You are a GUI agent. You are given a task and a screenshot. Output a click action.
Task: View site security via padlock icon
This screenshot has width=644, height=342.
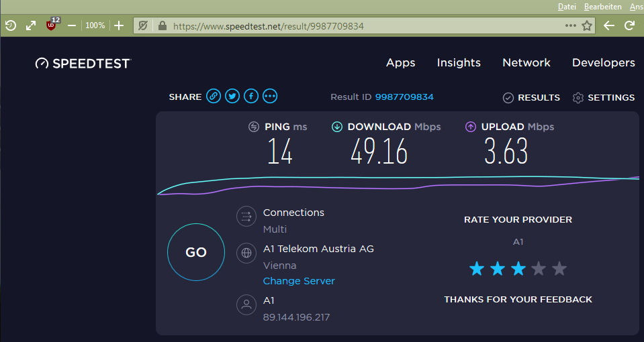pyautogui.click(x=163, y=26)
